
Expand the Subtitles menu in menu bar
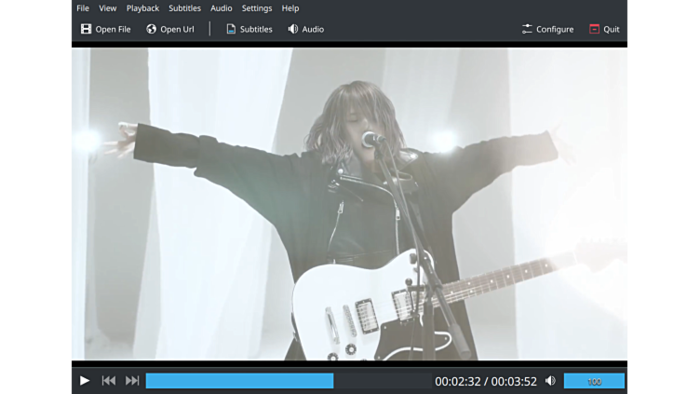coord(184,8)
